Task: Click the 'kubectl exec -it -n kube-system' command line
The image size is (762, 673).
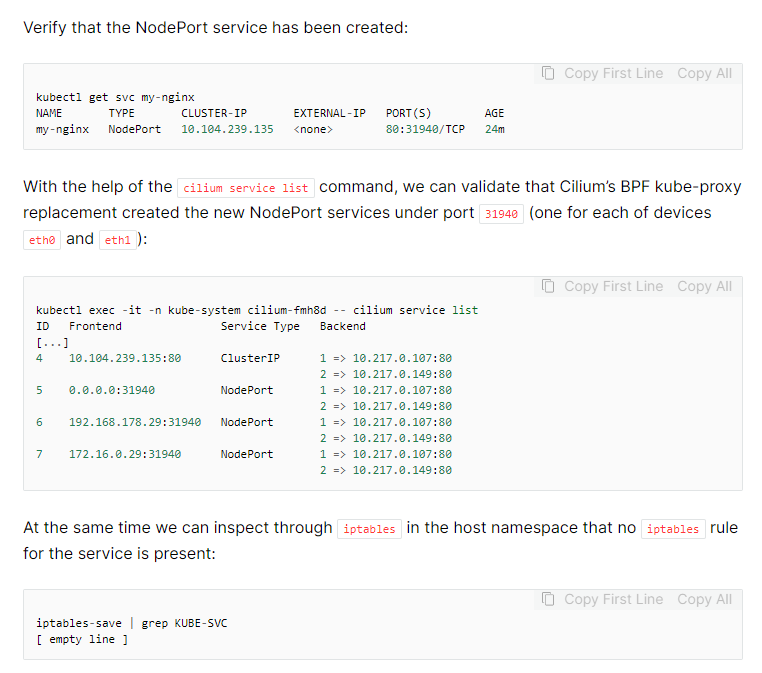Action: point(257,310)
